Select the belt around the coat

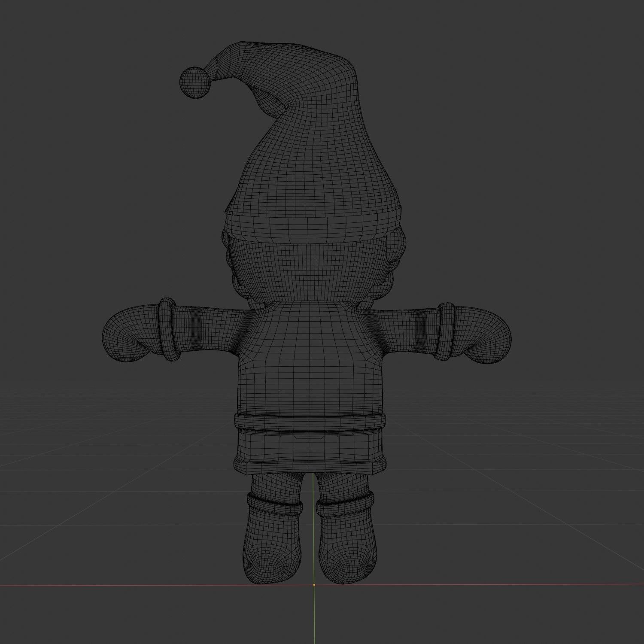coord(309,423)
